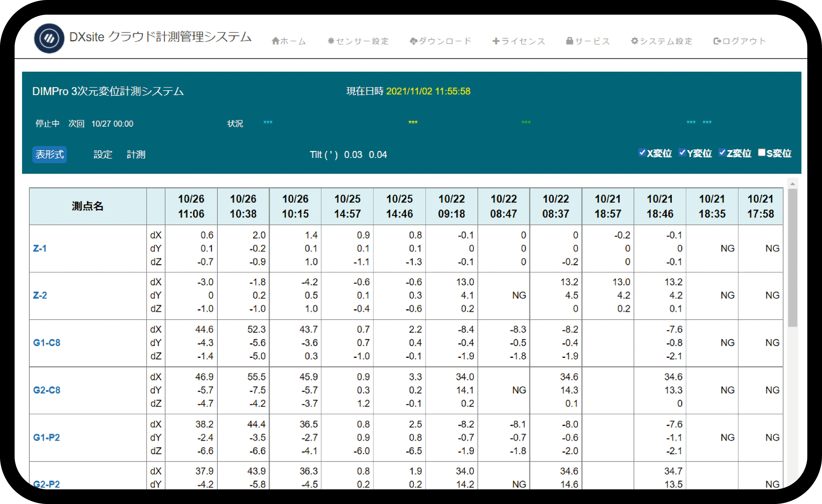Open the Z-1 measurement point link
Viewport: 822px width, 504px height.
click(40, 249)
